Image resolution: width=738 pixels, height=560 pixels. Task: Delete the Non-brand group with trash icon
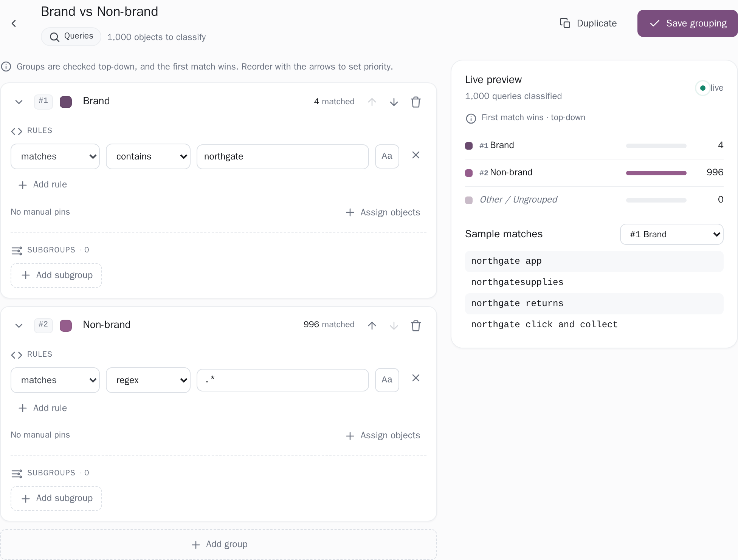[x=416, y=325]
